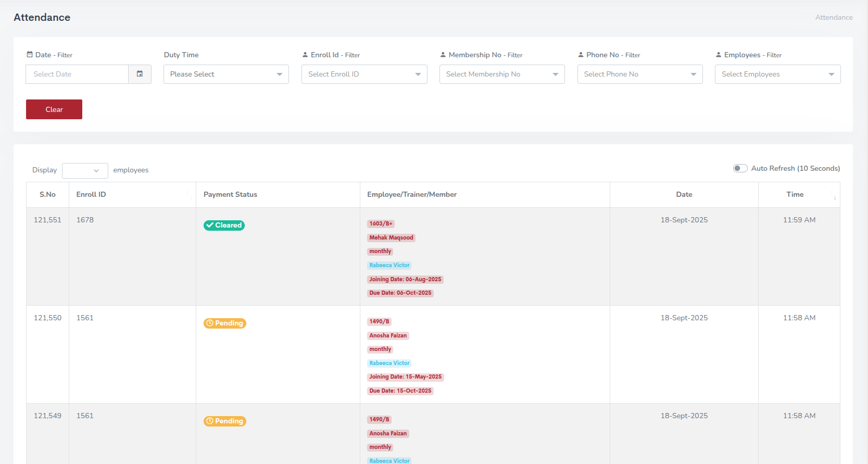The height and width of the screenshot is (464, 868).
Task: Open the Select Membership No dropdown
Action: pyautogui.click(x=502, y=74)
